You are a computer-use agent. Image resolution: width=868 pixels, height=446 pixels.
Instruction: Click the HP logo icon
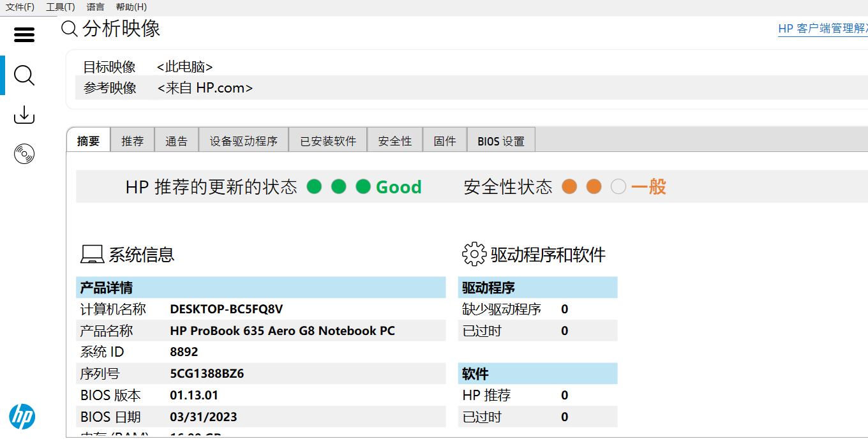pos(22,417)
